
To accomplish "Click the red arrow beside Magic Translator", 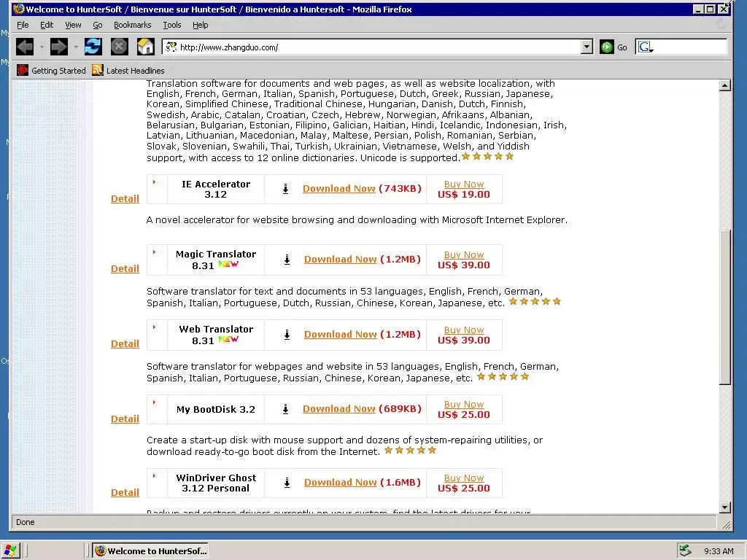I will tap(155, 252).
